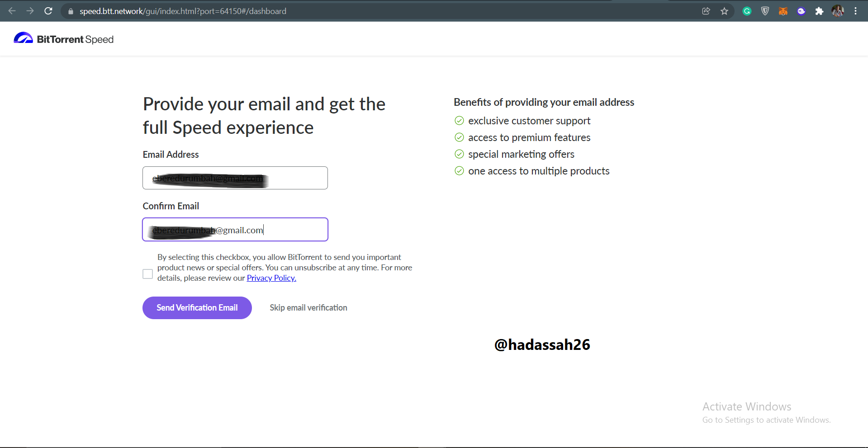Reload the page with the refresh icon
This screenshot has height=448, width=868.
coord(48,11)
